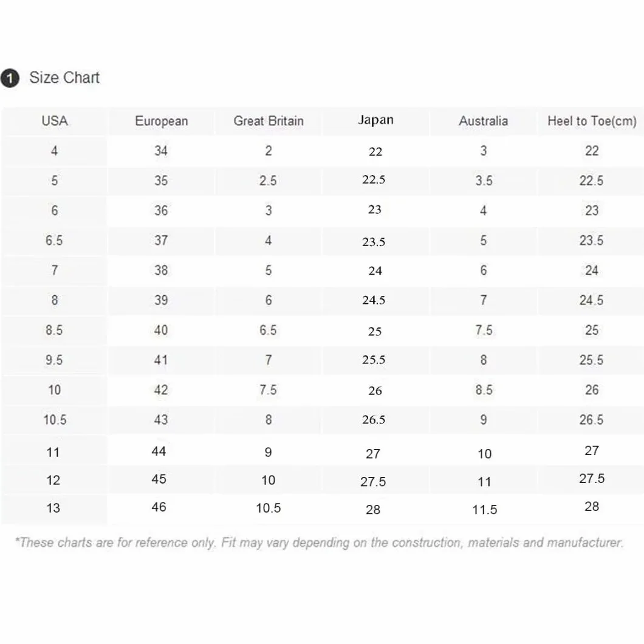Click Japan size 27.5 cell
The width and height of the screenshot is (644, 644).
pyautogui.click(x=373, y=481)
